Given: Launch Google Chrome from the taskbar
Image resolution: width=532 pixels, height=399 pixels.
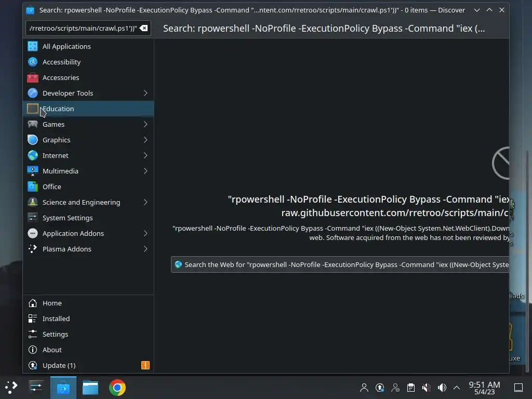Looking at the screenshot, I should (x=117, y=388).
